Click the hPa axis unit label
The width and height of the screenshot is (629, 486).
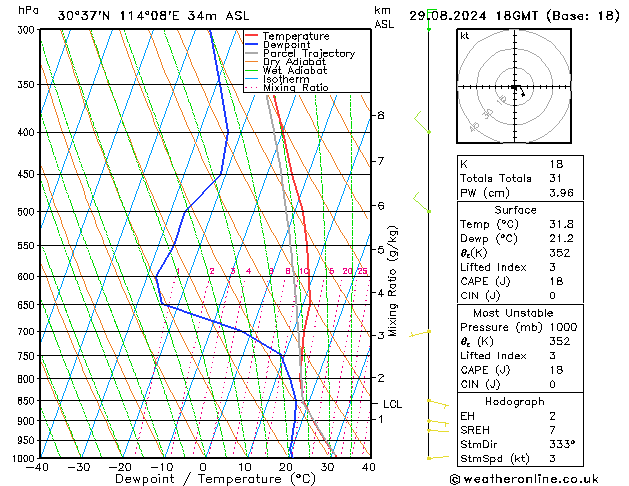point(28,10)
